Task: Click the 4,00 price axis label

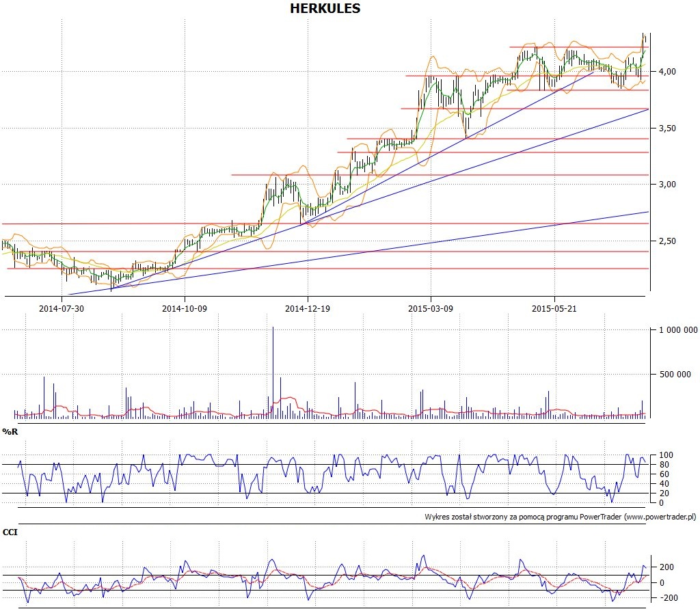Action: point(667,72)
